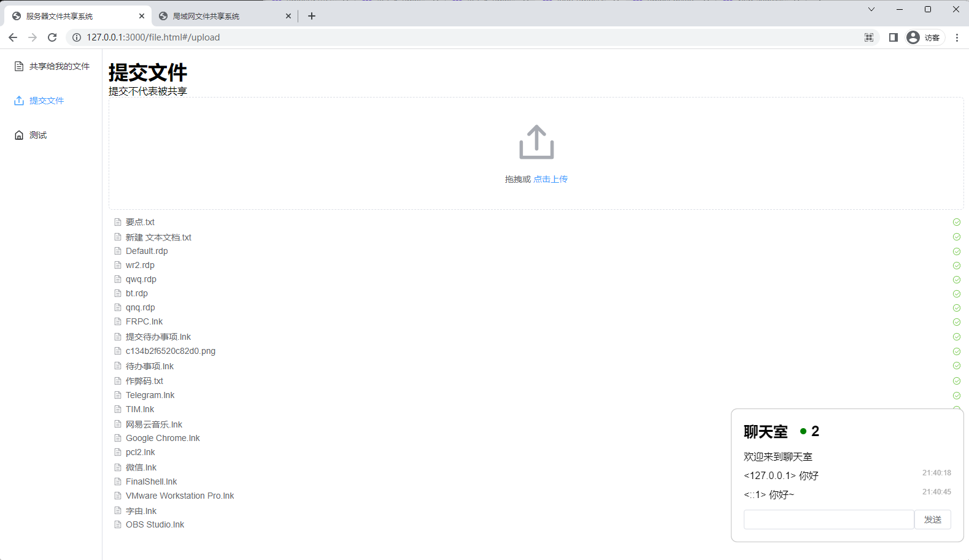Screen dimensions: 969x560
Task: Open the tab search dropdown chevron
Action: pyautogui.click(x=871, y=9)
